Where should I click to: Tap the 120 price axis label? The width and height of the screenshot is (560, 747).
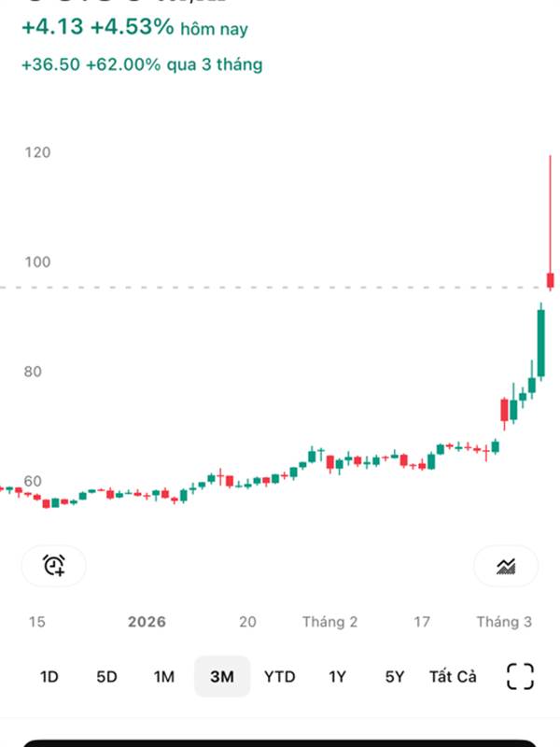(x=37, y=152)
